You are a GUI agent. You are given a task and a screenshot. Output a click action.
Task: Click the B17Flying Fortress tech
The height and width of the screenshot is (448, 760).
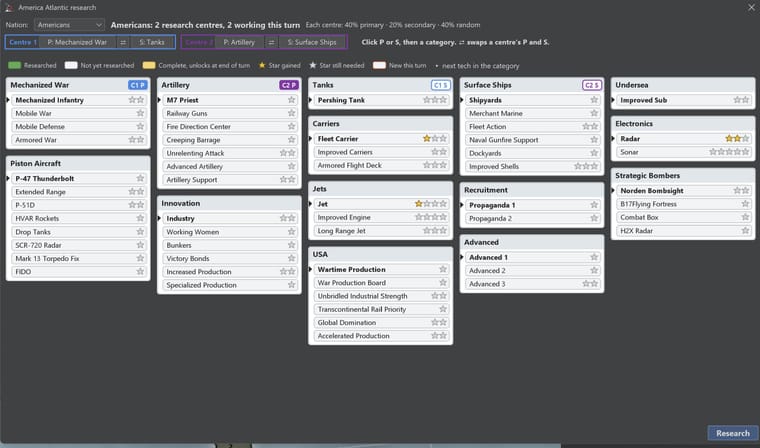tap(684, 204)
